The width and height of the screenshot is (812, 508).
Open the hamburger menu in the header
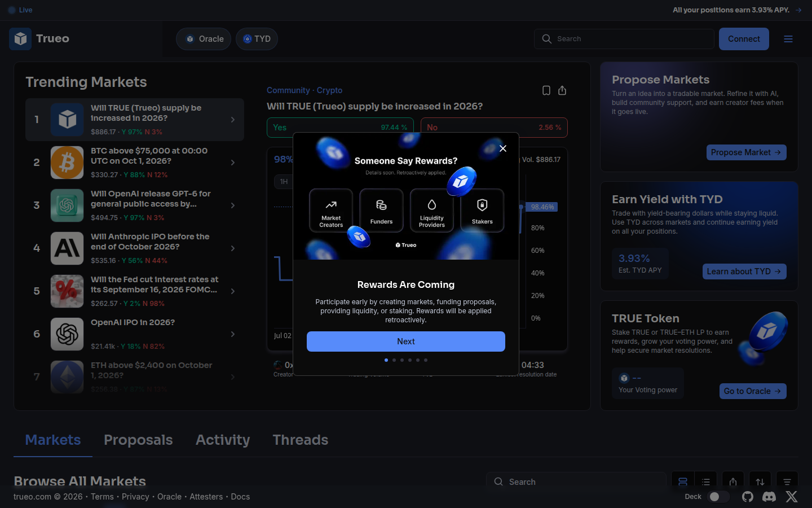[788, 39]
